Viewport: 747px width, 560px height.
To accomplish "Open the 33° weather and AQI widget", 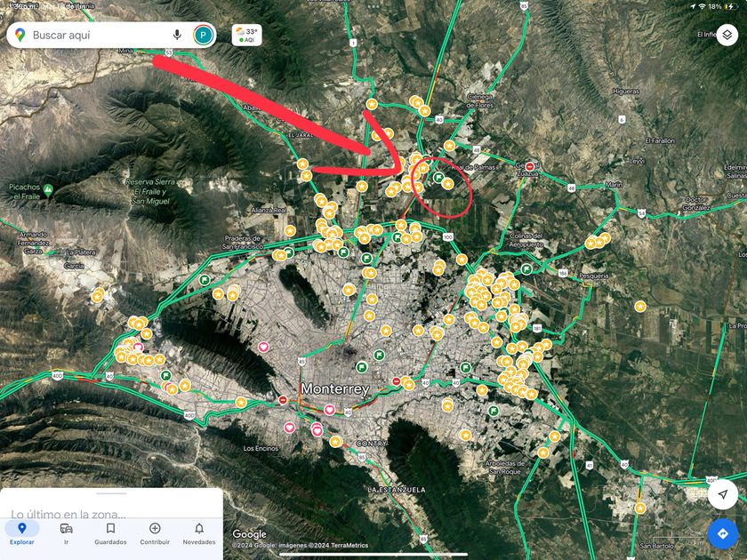I will 246,35.
